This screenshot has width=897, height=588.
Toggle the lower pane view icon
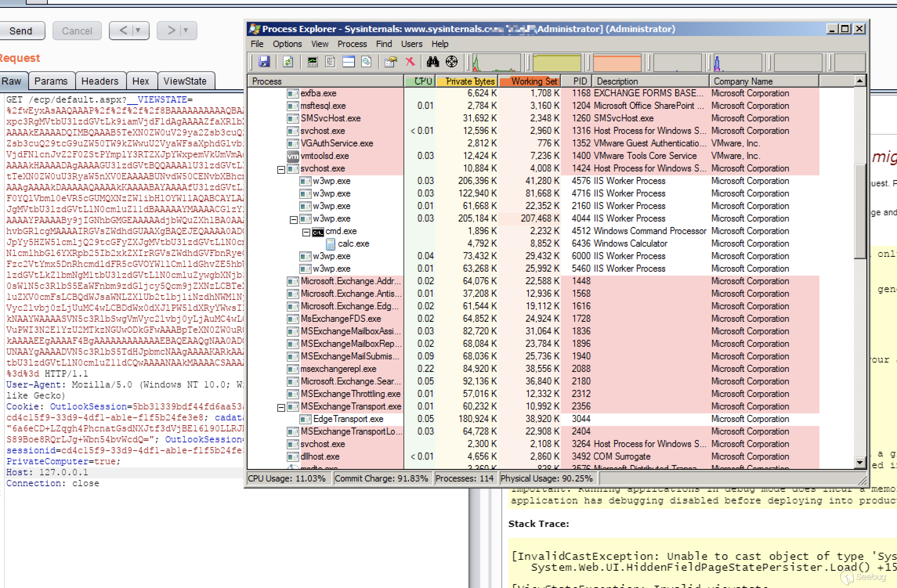[348, 62]
